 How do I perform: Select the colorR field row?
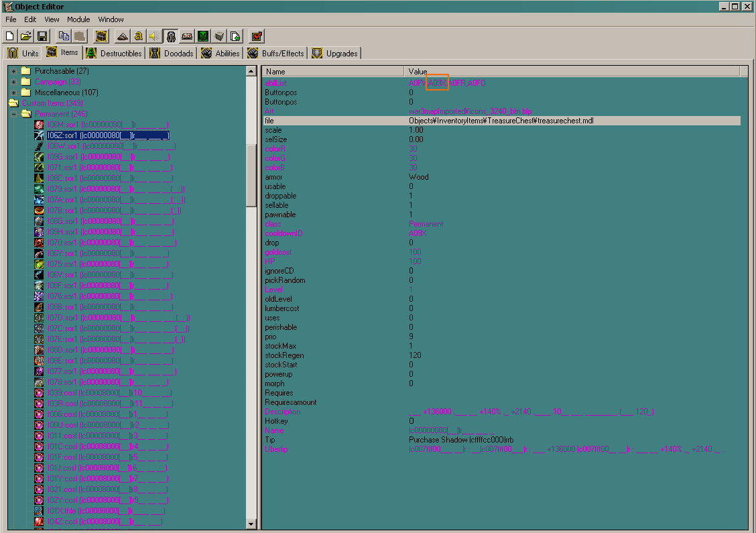pyautogui.click(x=501, y=149)
